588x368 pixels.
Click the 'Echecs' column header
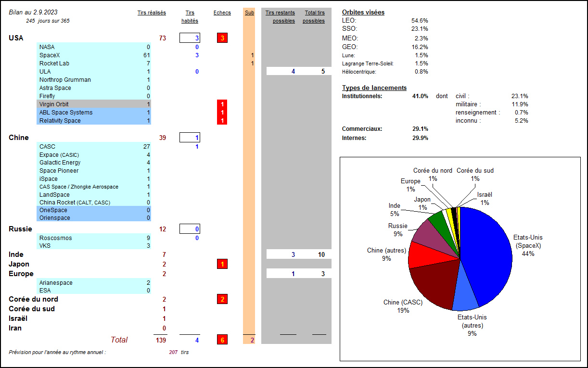pyautogui.click(x=222, y=13)
